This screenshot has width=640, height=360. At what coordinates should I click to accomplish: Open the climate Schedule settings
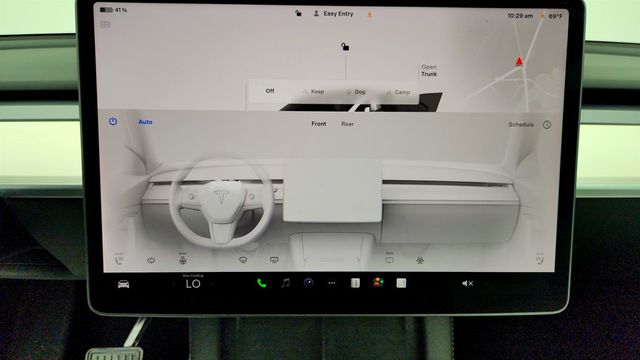coord(521,124)
